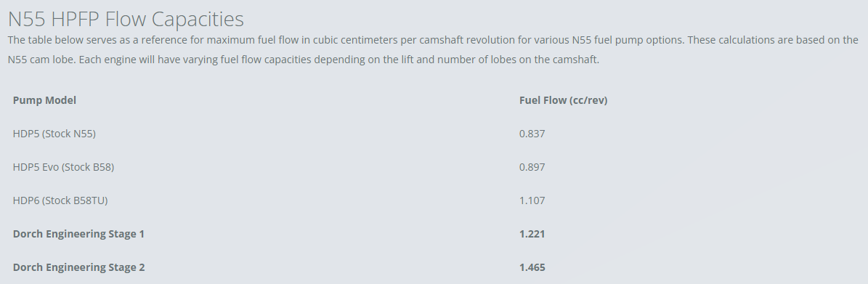Select the HDP5 Evo (Stock B58) cell
This screenshot has width=868, height=284.
pos(63,167)
